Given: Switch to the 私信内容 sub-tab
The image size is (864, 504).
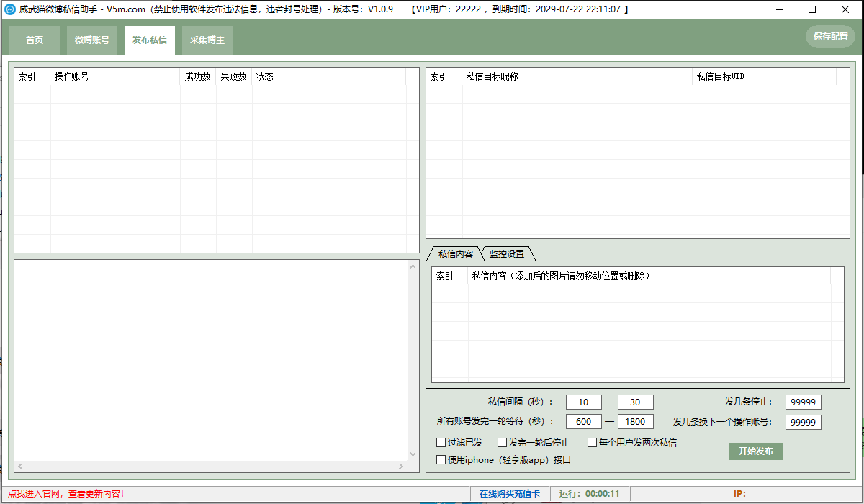Looking at the screenshot, I should coord(455,253).
